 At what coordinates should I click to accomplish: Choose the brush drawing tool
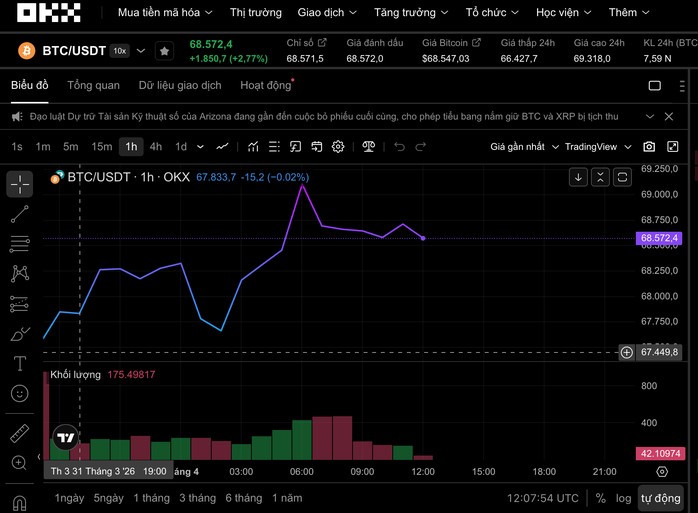(19, 334)
